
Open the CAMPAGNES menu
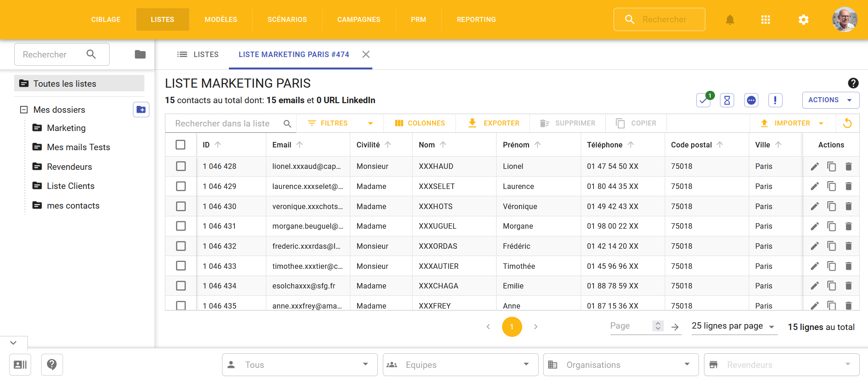point(359,20)
